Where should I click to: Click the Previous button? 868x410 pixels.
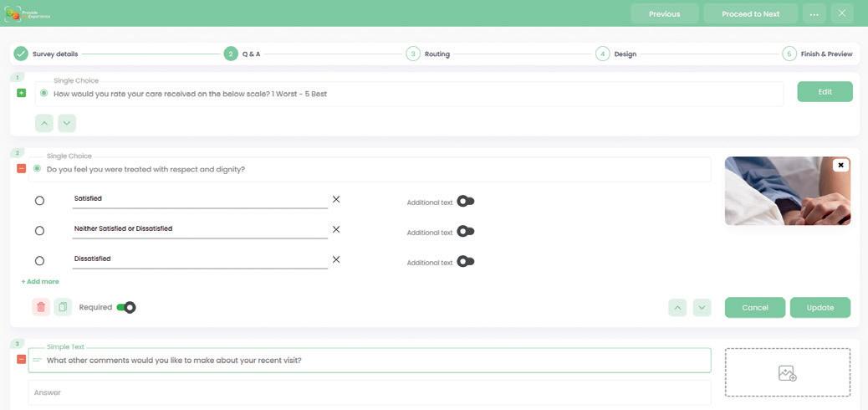click(x=664, y=14)
